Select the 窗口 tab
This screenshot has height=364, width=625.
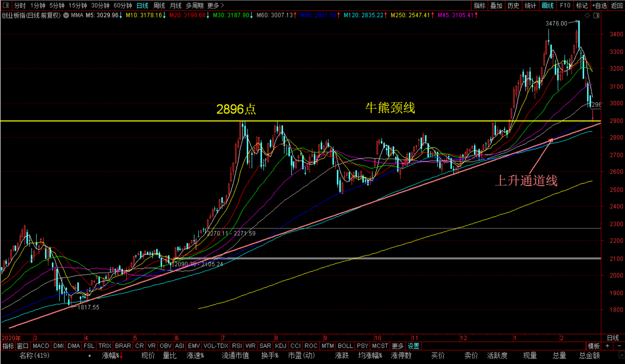tap(23, 346)
